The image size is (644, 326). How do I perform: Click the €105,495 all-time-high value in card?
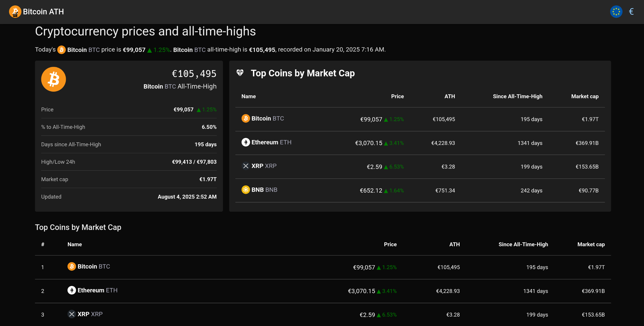[194, 74]
